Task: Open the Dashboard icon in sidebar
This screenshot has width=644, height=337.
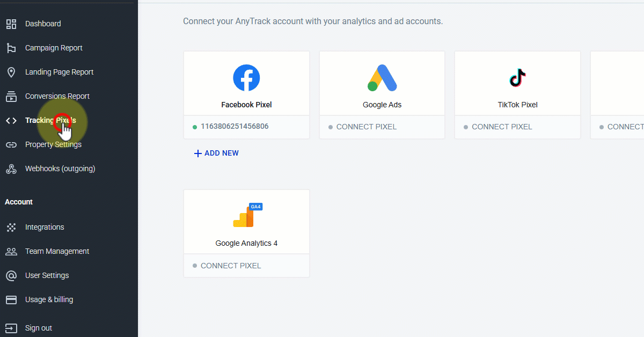Action: coord(11,24)
